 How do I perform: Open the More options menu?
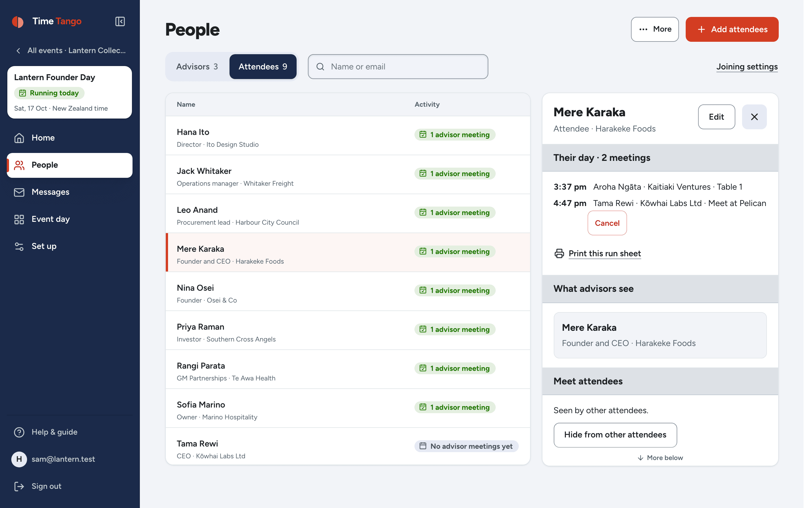click(655, 29)
